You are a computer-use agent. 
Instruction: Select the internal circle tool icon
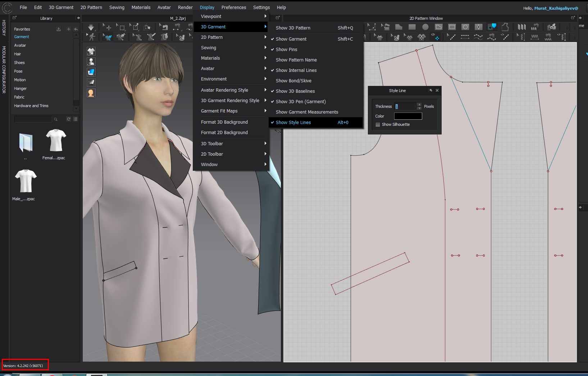pos(465,27)
